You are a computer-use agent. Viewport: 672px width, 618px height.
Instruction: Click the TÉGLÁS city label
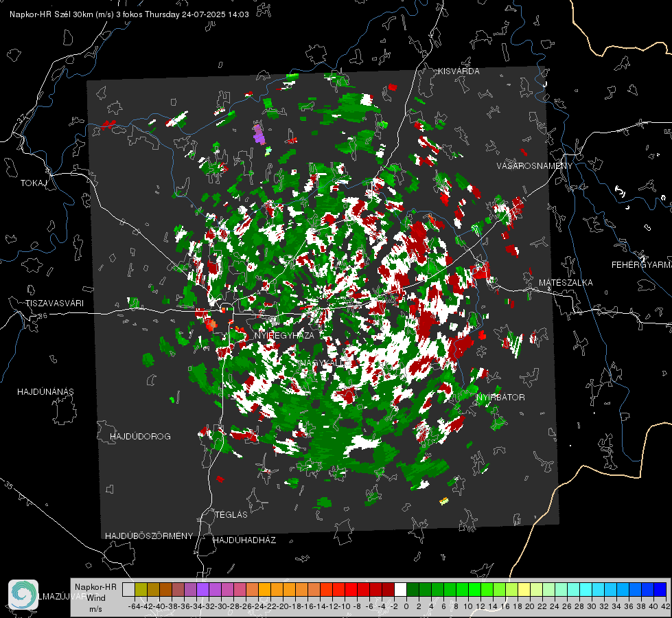231,515
